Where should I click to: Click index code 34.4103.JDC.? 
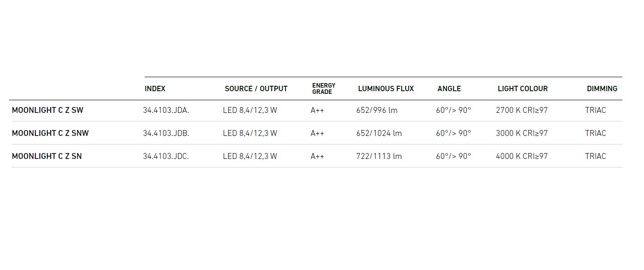click(x=166, y=156)
